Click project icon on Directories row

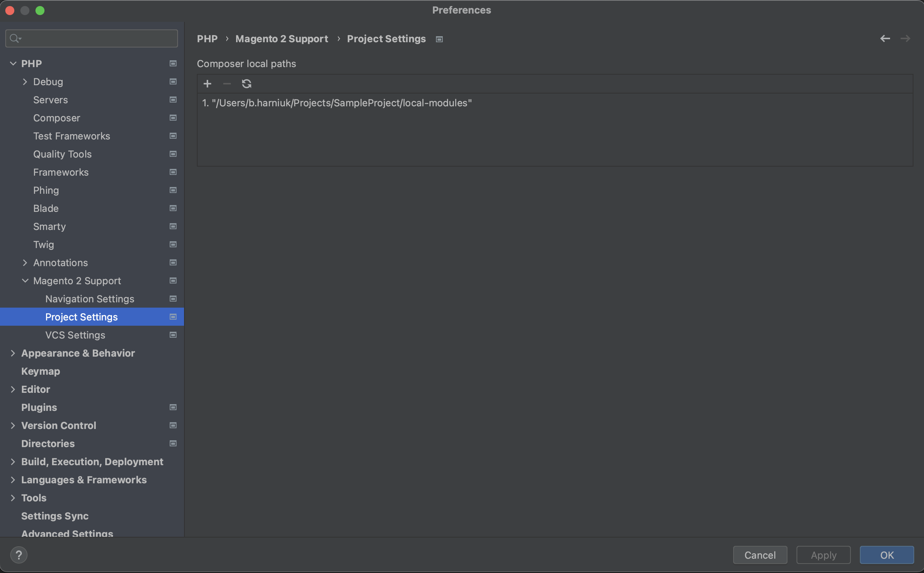pyautogui.click(x=173, y=444)
